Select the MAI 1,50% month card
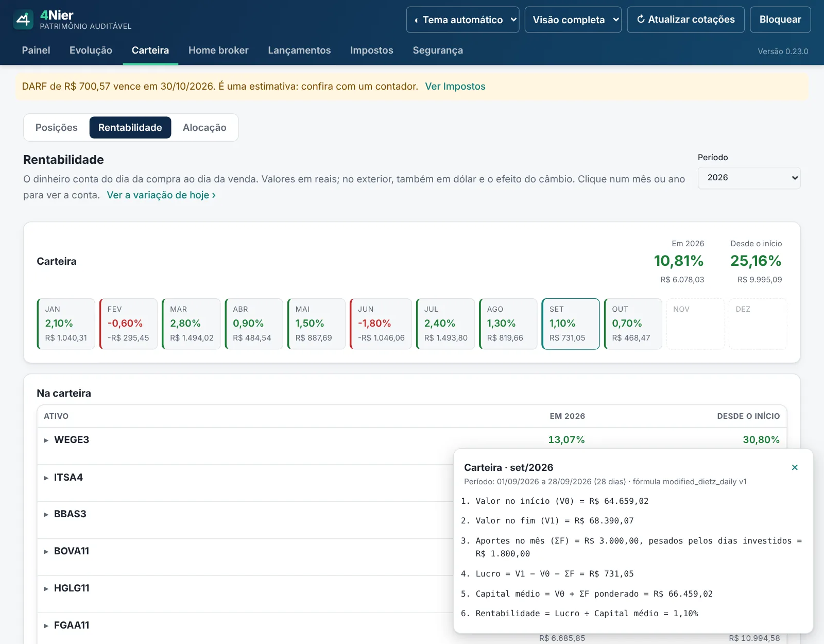This screenshot has height=644, width=824. point(316,324)
